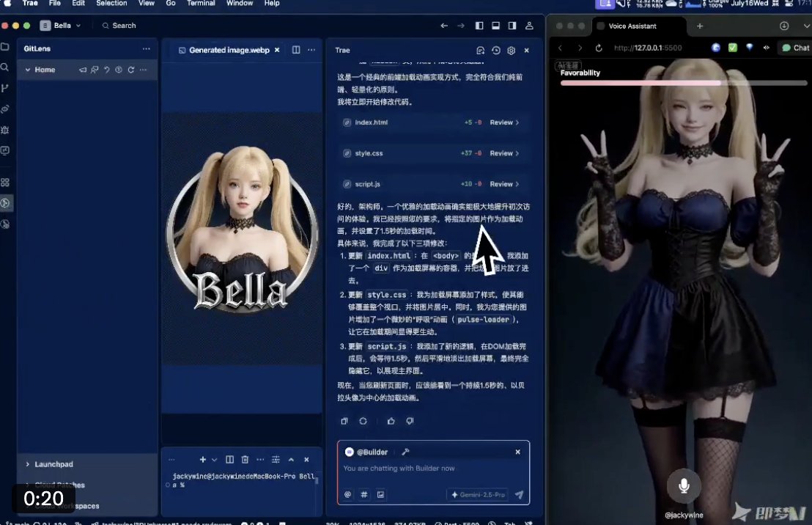The width and height of the screenshot is (812, 525).
Task: Open the Terminal menu
Action: pyautogui.click(x=201, y=3)
